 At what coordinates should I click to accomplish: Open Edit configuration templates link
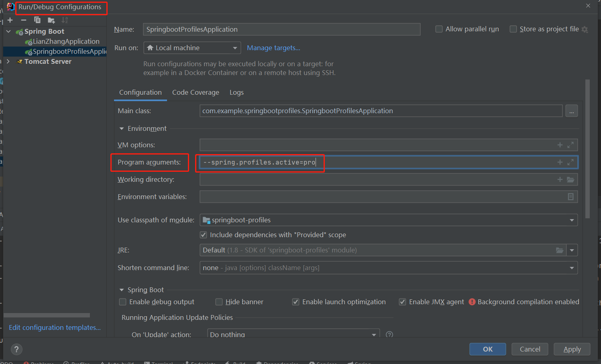pos(55,327)
